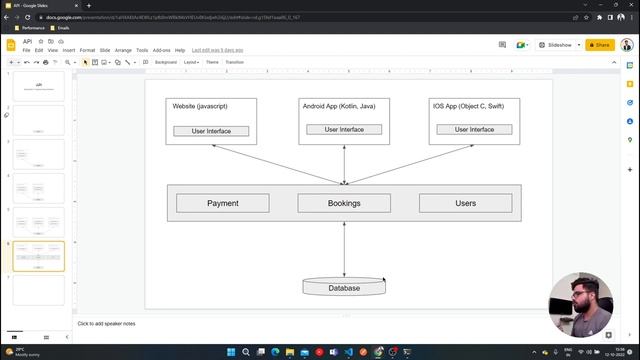Open the Keep notes side panel icon
The height and width of the screenshot is (360, 640).
[630, 84]
